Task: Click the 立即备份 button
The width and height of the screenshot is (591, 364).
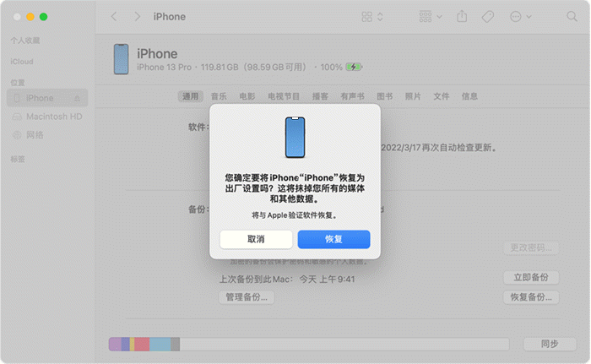Action: pyautogui.click(x=530, y=278)
